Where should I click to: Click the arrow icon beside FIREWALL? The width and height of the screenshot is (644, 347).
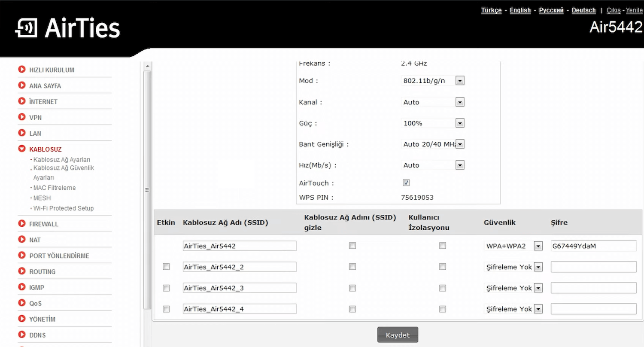tap(22, 224)
